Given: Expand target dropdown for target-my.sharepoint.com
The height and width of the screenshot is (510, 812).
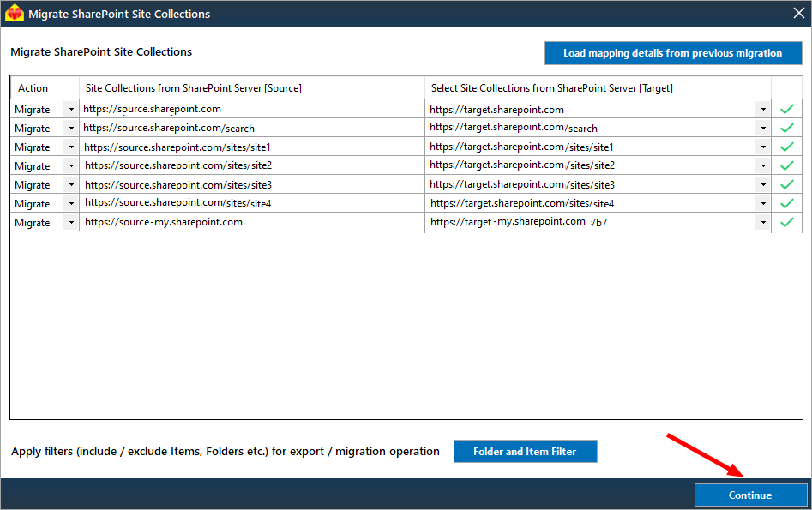Looking at the screenshot, I should point(763,222).
